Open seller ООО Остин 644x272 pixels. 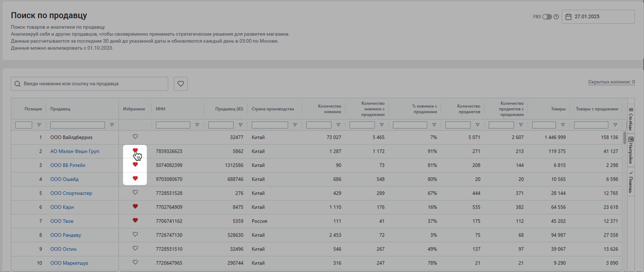point(63,249)
